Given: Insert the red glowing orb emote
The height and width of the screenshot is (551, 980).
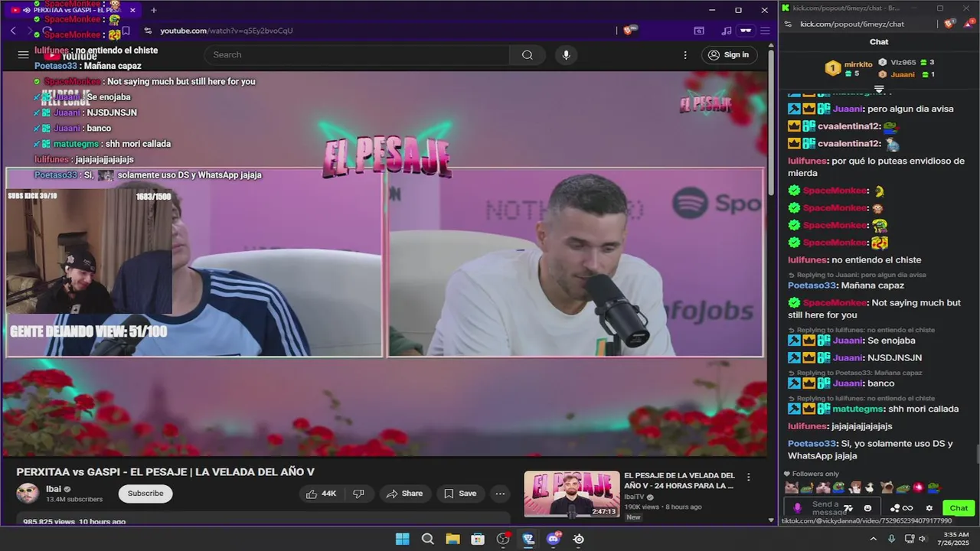Looking at the screenshot, I should tap(919, 487).
